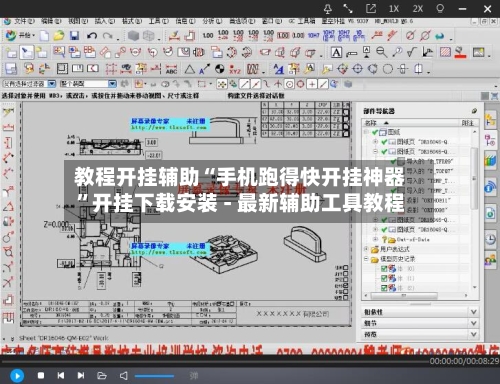Screen dimensions: 500x384
Task: Click the black-white centroid symbol icon
Action: coord(219,69)
